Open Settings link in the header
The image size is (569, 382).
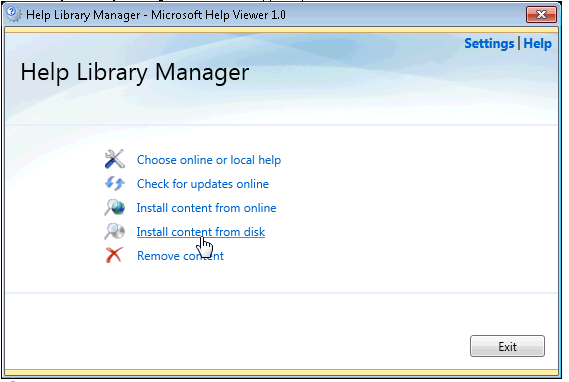[x=489, y=44]
